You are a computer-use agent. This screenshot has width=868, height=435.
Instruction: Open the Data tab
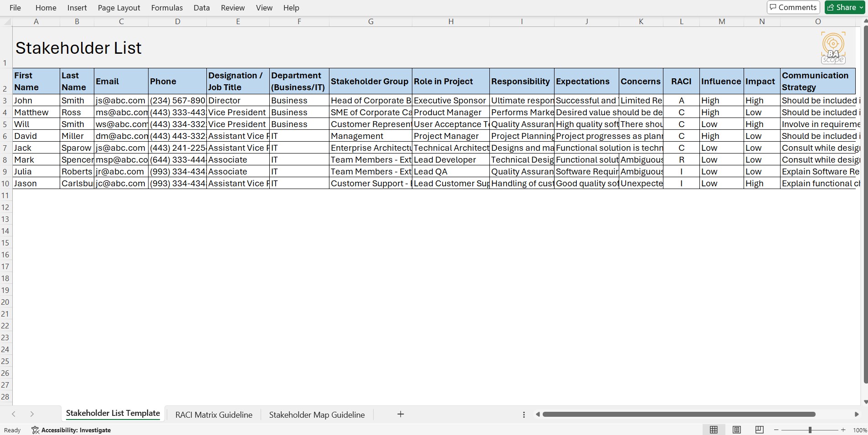(x=201, y=8)
